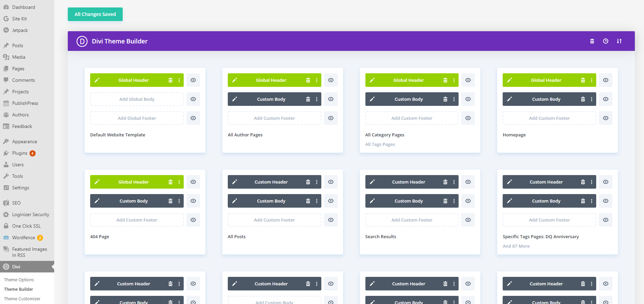Open options menu for Homepage Global Header
644x304 pixels.
[591, 80]
